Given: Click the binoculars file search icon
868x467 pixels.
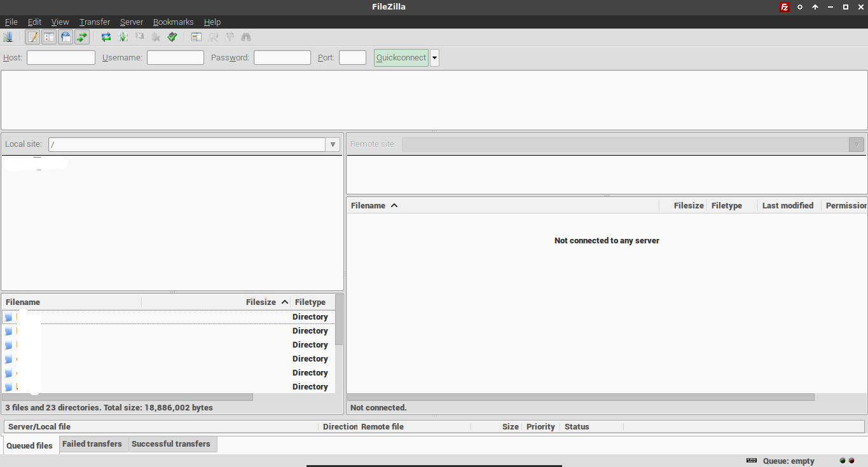Looking at the screenshot, I should (246, 37).
